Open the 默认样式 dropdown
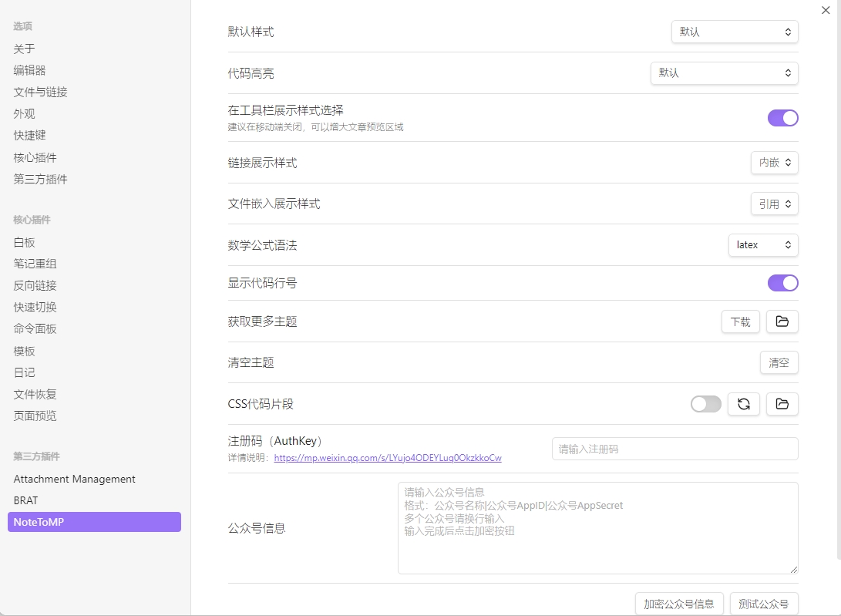 point(735,32)
